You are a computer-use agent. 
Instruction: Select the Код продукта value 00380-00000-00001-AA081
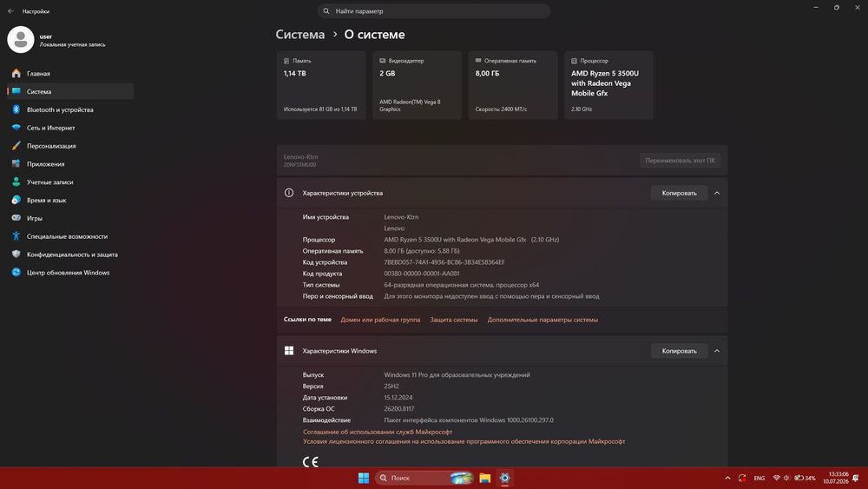point(422,274)
